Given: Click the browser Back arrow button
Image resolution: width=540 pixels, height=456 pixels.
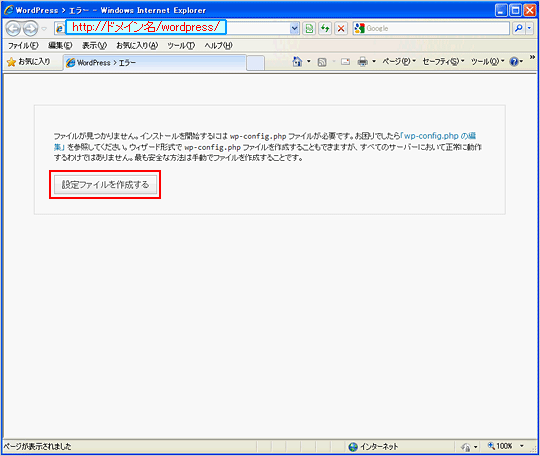Looking at the screenshot, I should [x=14, y=28].
